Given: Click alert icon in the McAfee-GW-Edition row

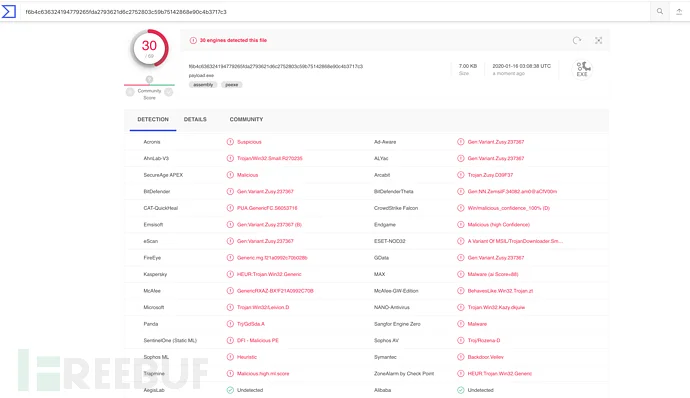Looking at the screenshot, I should (x=461, y=291).
